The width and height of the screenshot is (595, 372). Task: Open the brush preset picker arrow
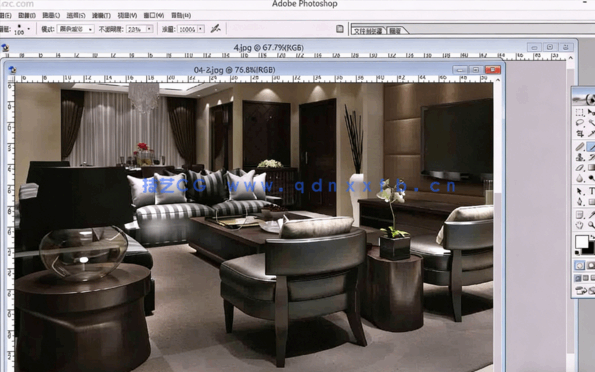(x=28, y=29)
